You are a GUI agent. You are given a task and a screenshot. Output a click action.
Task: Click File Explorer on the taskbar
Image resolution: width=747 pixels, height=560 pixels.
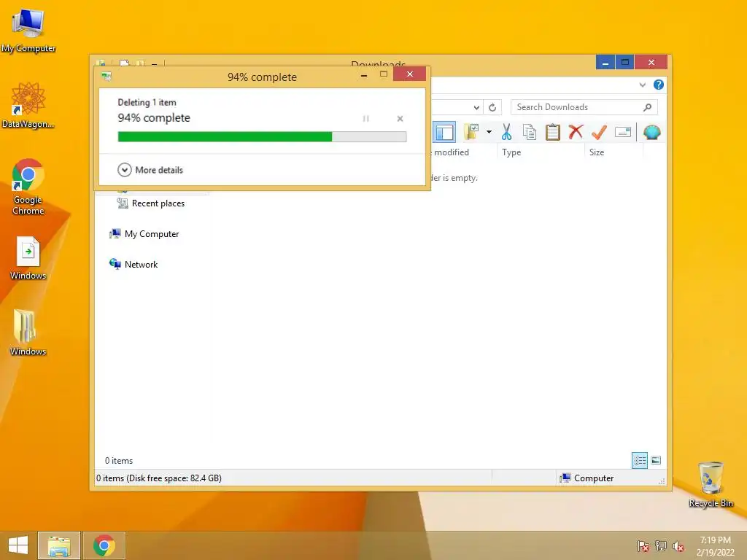tap(59, 545)
